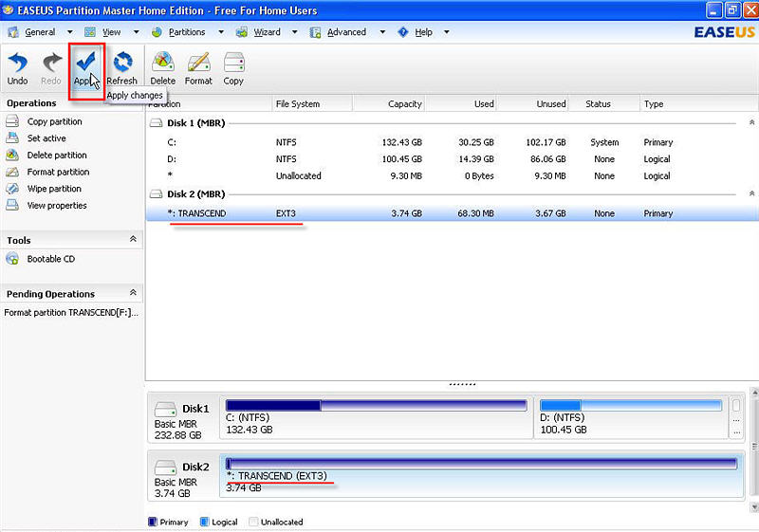Click the Copy partition link
This screenshot has width=759, height=532.
[x=55, y=121]
